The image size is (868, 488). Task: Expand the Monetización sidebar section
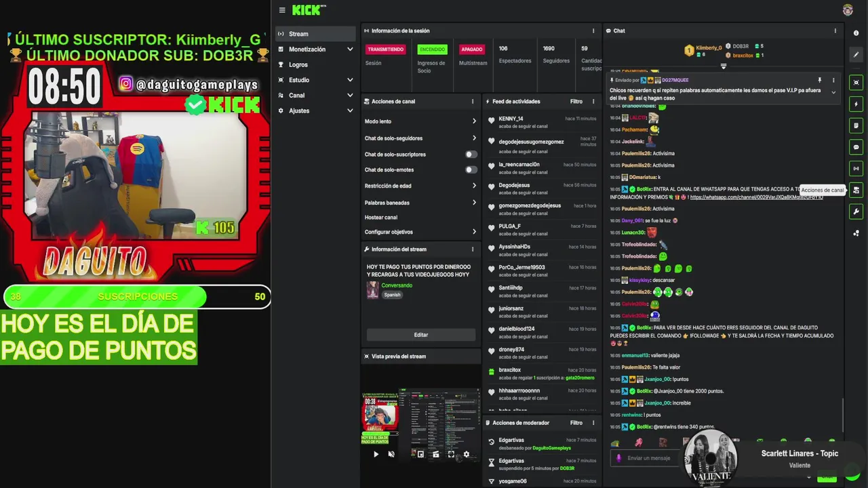pyautogui.click(x=350, y=49)
